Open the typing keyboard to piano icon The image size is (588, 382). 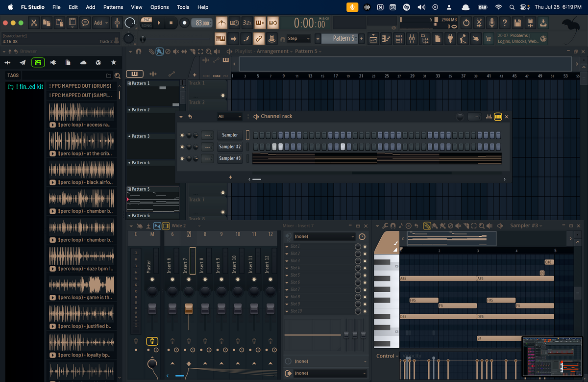(221, 38)
